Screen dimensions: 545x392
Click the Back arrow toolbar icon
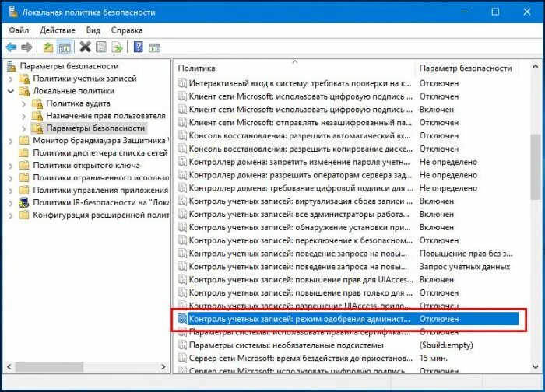(x=11, y=47)
